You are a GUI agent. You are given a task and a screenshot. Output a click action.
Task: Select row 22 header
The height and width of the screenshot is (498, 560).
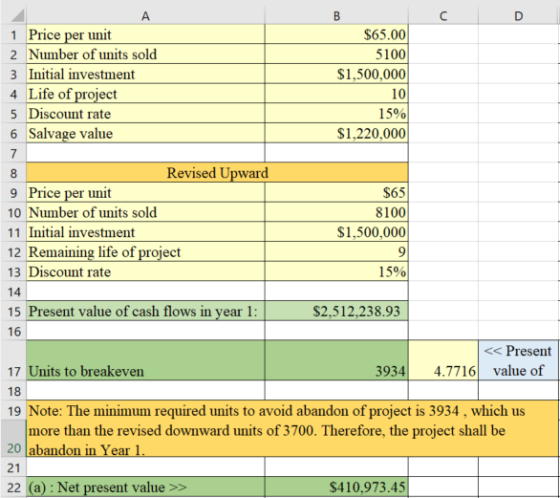point(14,487)
